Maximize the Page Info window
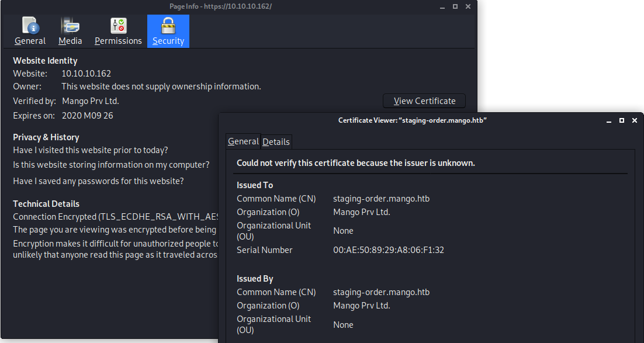The width and height of the screenshot is (644, 343). tap(455, 6)
